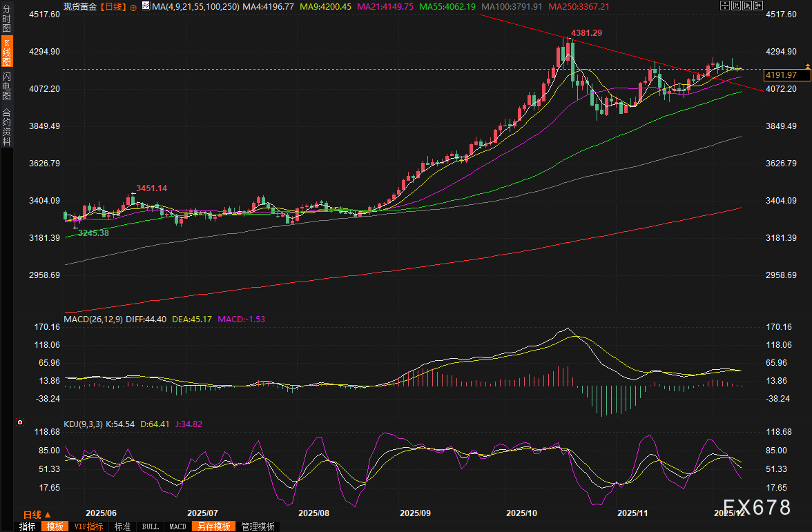Expand the 日线 period selector

point(37,515)
